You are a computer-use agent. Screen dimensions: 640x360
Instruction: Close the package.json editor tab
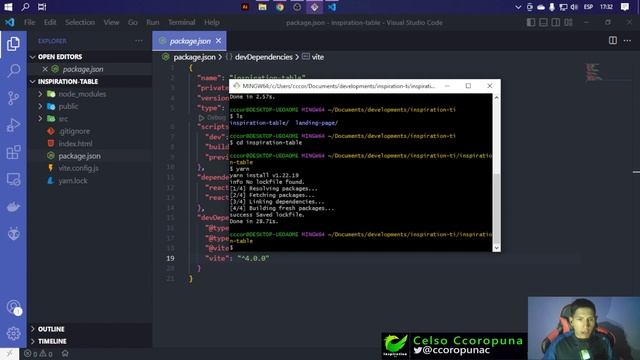218,41
